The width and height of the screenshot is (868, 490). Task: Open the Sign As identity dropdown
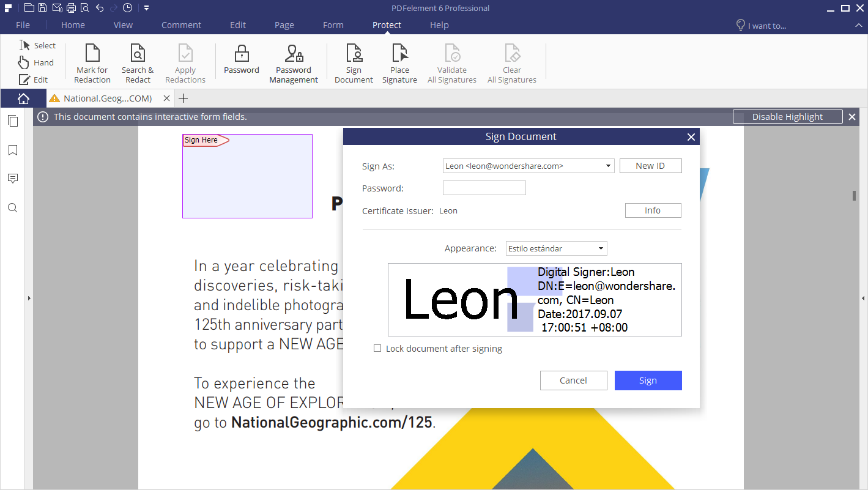point(529,166)
